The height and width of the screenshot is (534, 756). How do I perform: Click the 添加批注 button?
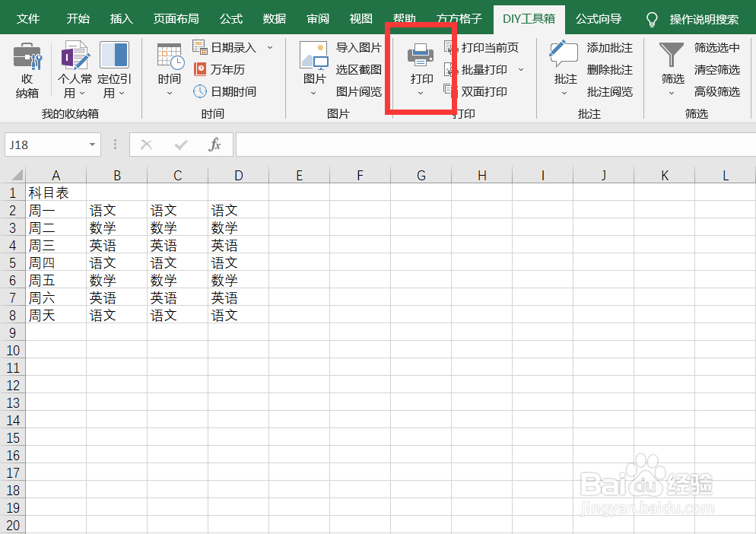pyautogui.click(x=610, y=47)
